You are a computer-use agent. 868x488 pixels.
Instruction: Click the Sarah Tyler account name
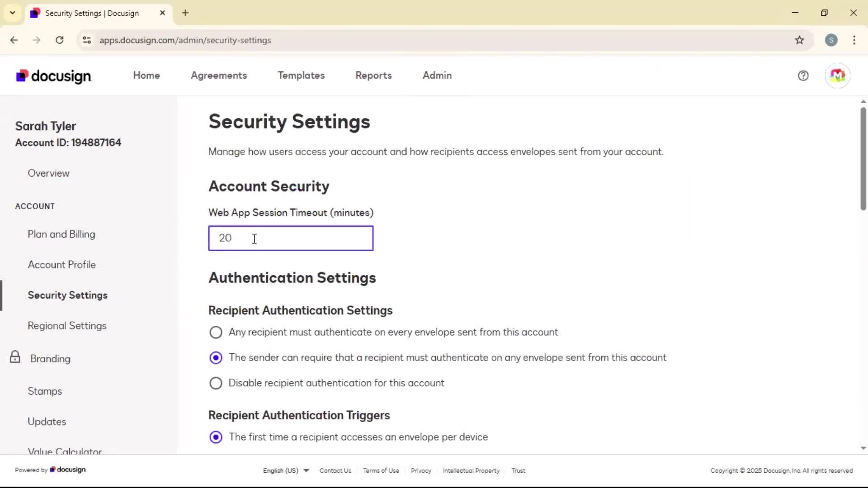click(x=45, y=126)
